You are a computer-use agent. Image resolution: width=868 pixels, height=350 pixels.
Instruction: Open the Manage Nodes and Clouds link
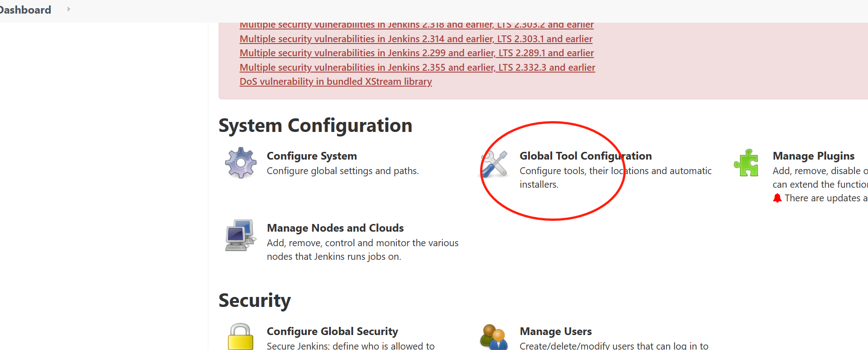click(x=335, y=228)
